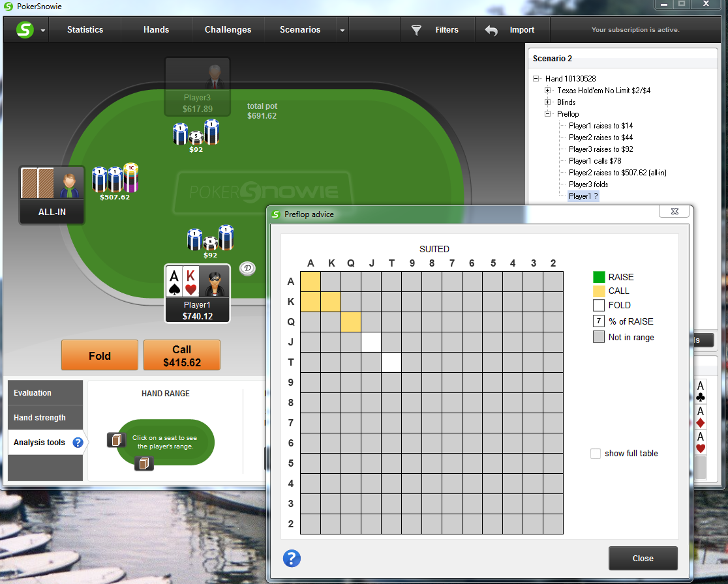Click the Call $415.62 button

click(182, 355)
